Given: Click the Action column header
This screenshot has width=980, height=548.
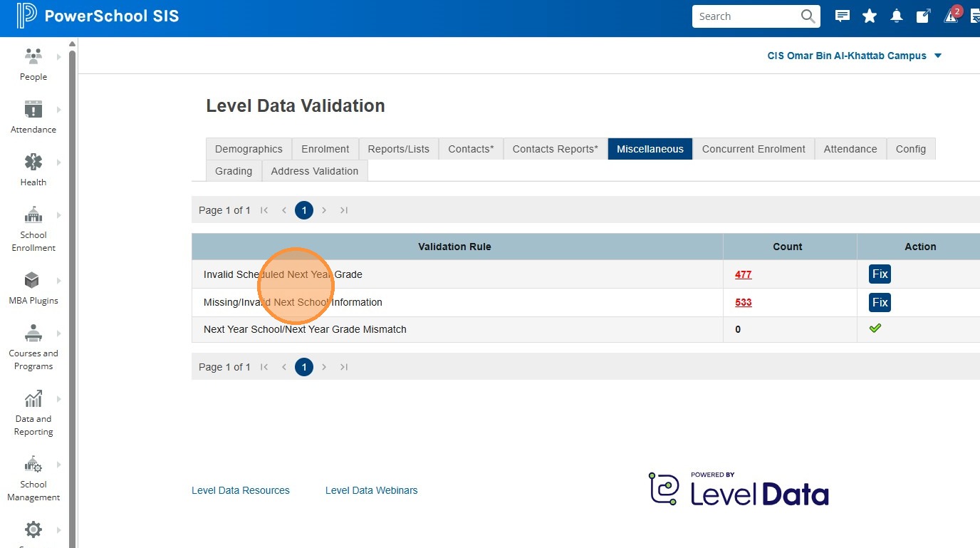Looking at the screenshot, I should [x=920, y=247].
